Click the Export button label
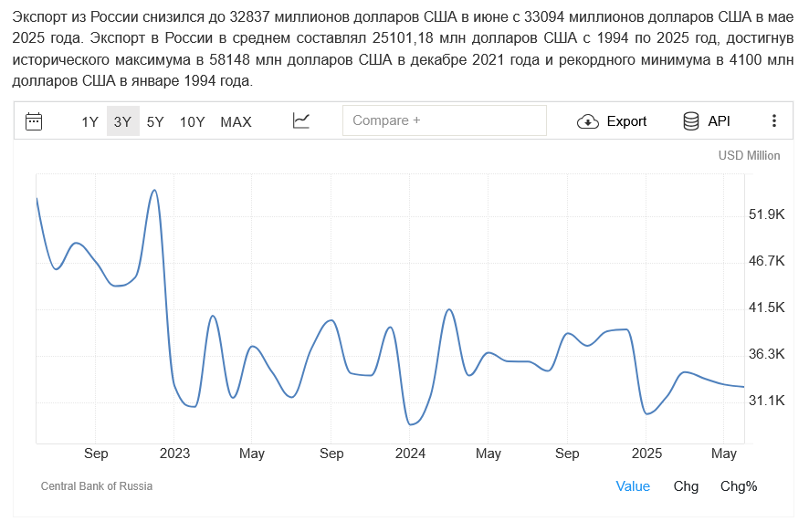Screen dimensions: 809x532 (x=626, y=121)
